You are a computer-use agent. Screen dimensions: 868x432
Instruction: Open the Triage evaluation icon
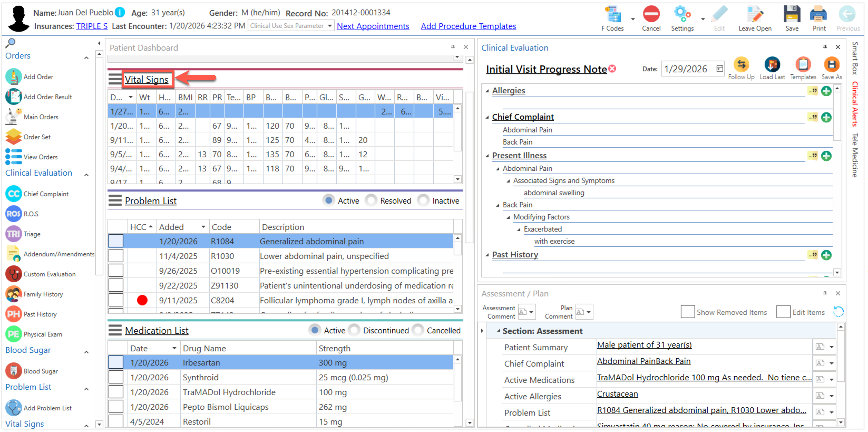(x=13, y=234)
